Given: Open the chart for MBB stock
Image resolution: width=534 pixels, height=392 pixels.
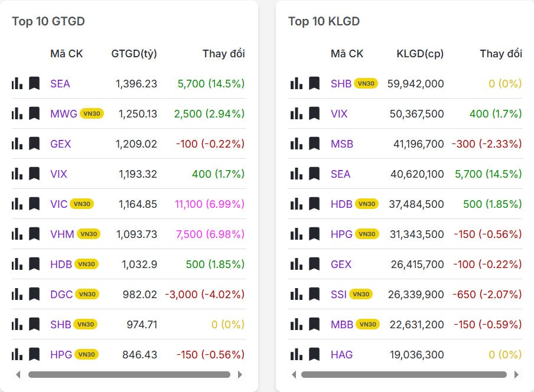Looking at the screenshot, I should click(296, 324).
